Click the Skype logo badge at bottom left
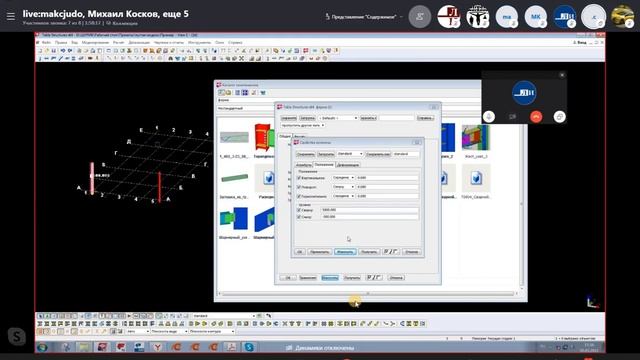 pyautogui.click(x=17, y=337)
